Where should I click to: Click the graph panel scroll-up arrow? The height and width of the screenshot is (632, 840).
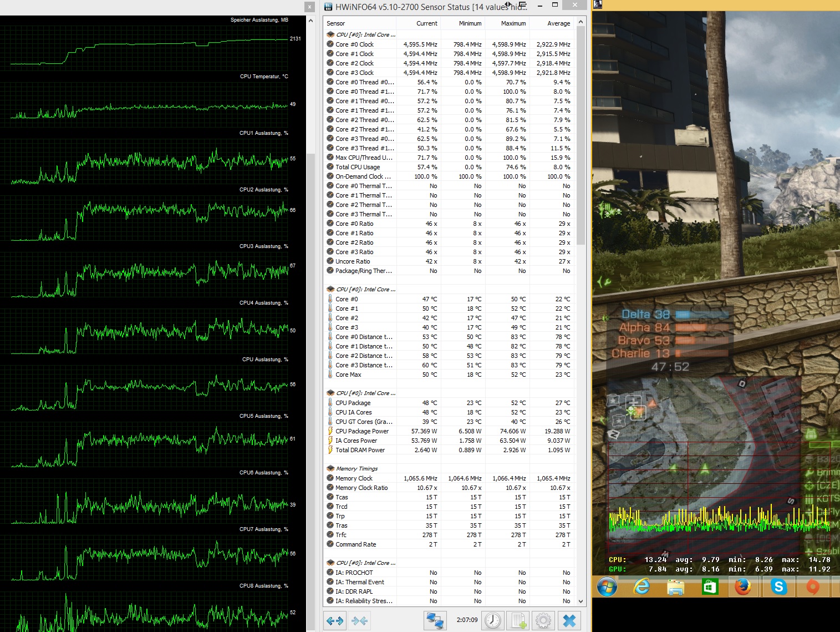click(x=310, y=21)
